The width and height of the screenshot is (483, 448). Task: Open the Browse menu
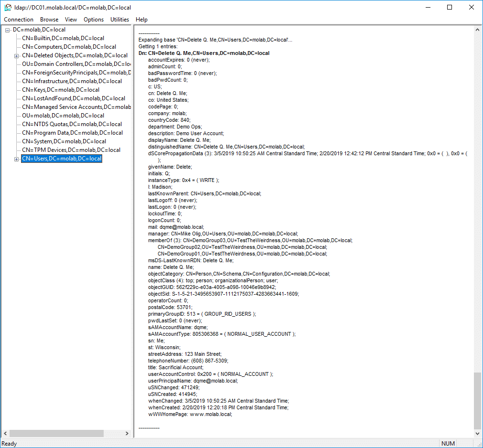(49, 20)
